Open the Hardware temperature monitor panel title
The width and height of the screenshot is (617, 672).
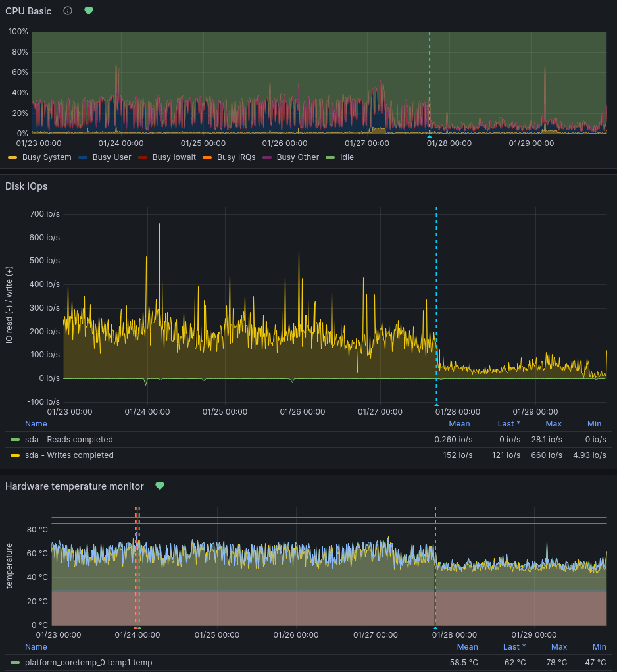point(74,486)
